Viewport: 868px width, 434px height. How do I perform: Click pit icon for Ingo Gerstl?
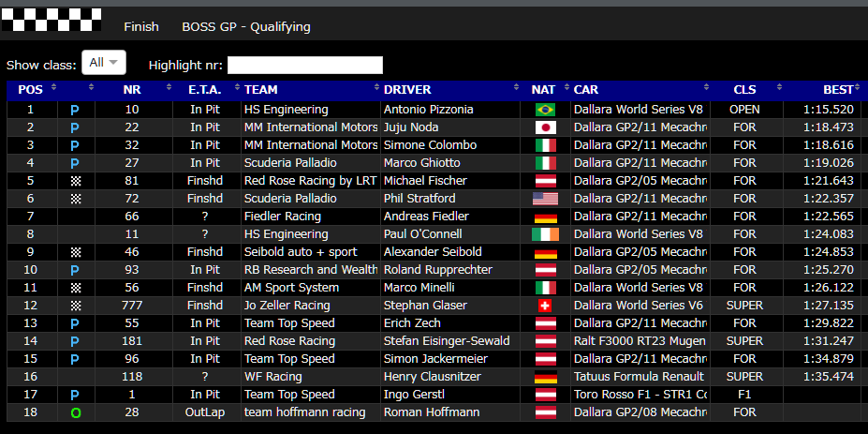(75, 395)
